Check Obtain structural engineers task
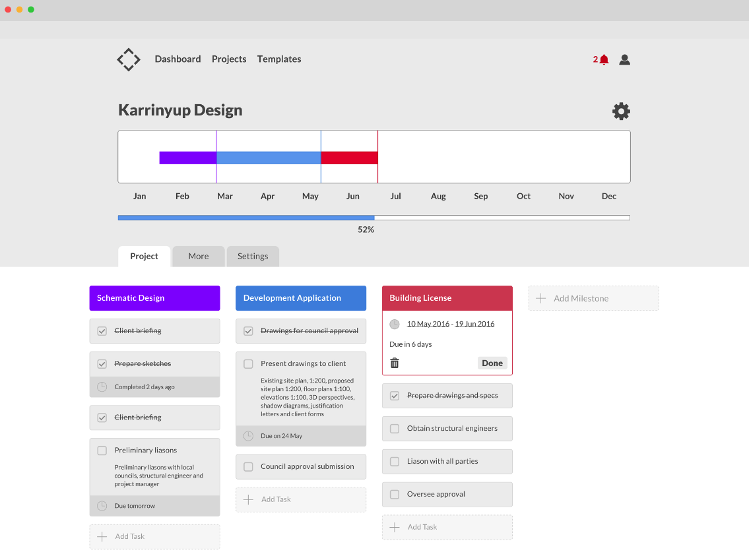This screenshot has width=749, height=560. tap(395, 429)
